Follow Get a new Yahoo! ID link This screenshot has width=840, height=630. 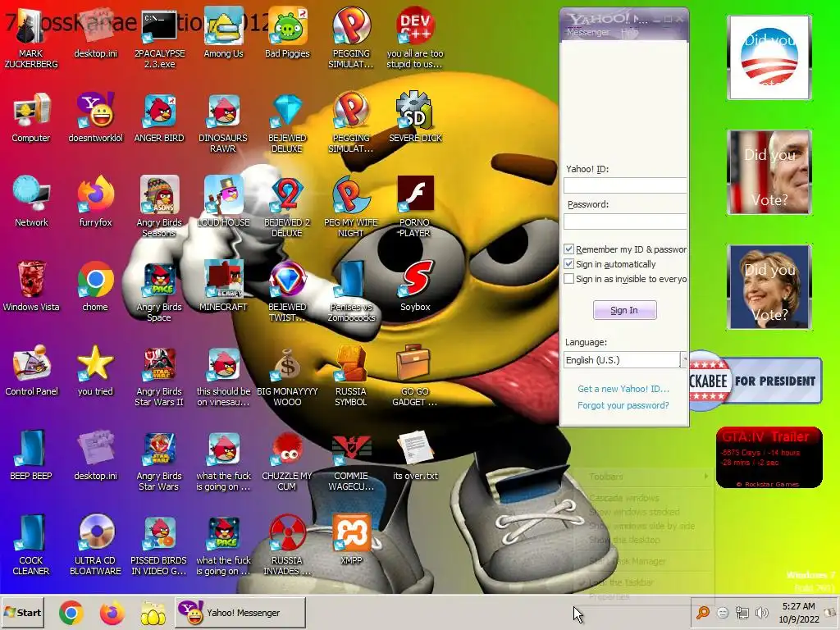tap(623, 389)
